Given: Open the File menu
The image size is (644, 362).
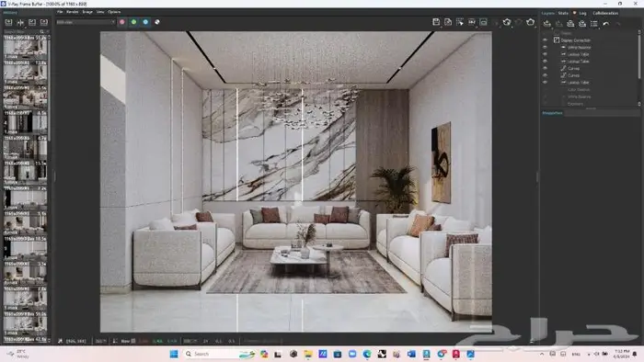Looking at the screenshot, I should pyautogui.click(x=60, y=12).
